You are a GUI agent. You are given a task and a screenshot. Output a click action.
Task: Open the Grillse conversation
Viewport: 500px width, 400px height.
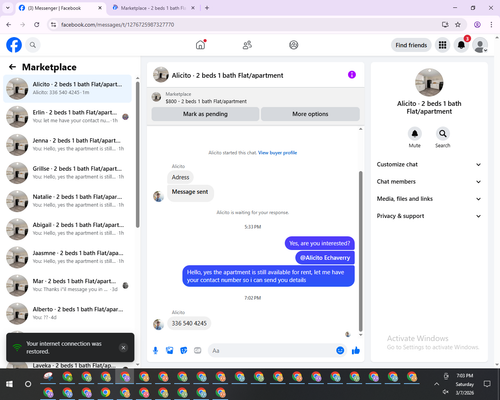pyautogui.click(x=67, y=173)
